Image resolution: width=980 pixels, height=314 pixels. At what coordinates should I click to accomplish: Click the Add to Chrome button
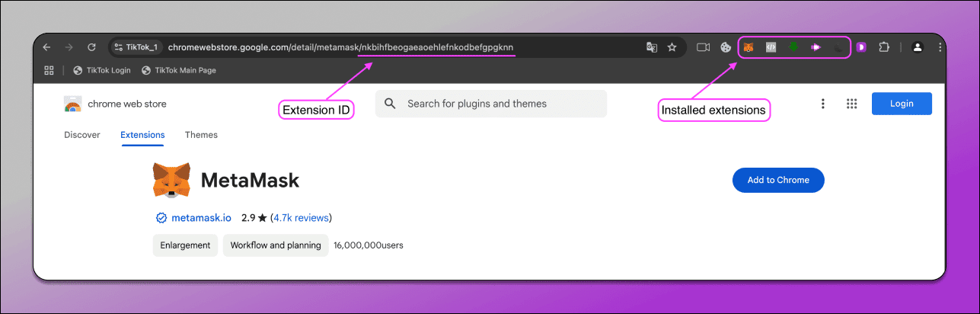click(778, 180)
